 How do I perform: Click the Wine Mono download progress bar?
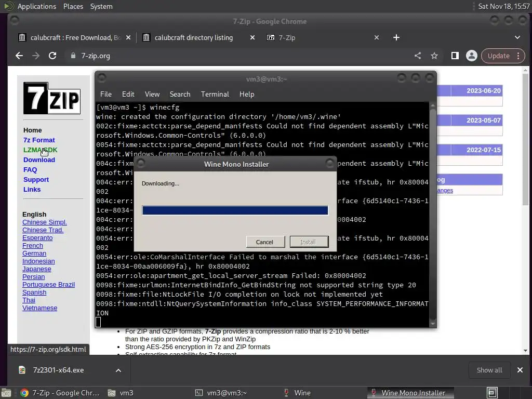coord(235,210)
